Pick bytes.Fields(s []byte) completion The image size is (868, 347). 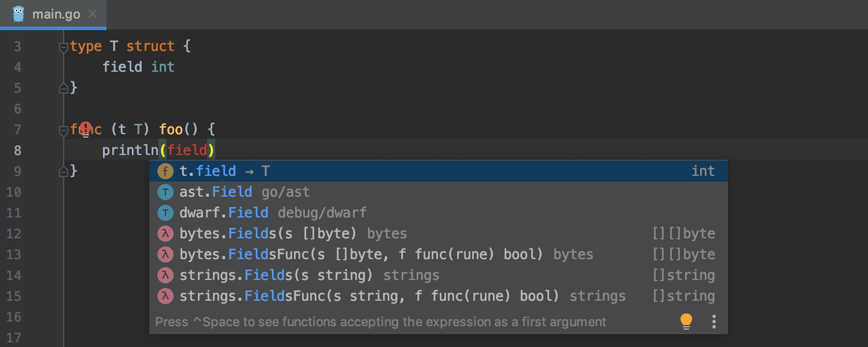(439, 234)
